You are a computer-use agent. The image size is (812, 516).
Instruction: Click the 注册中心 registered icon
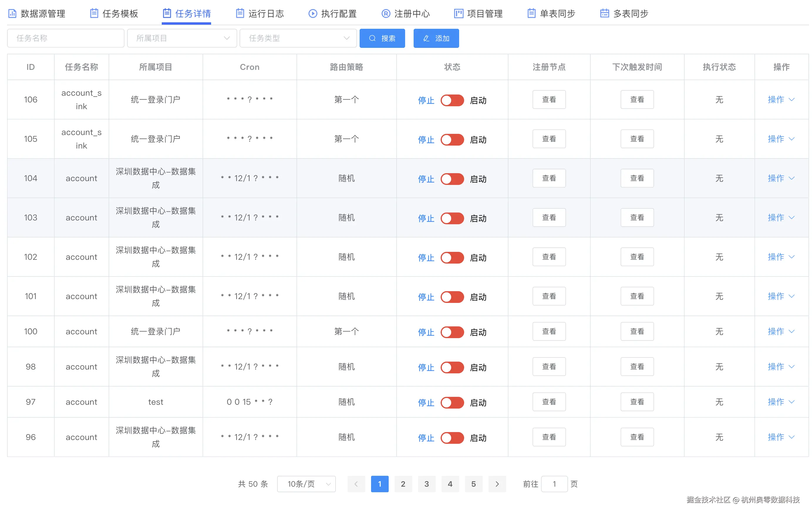(385, 14)
